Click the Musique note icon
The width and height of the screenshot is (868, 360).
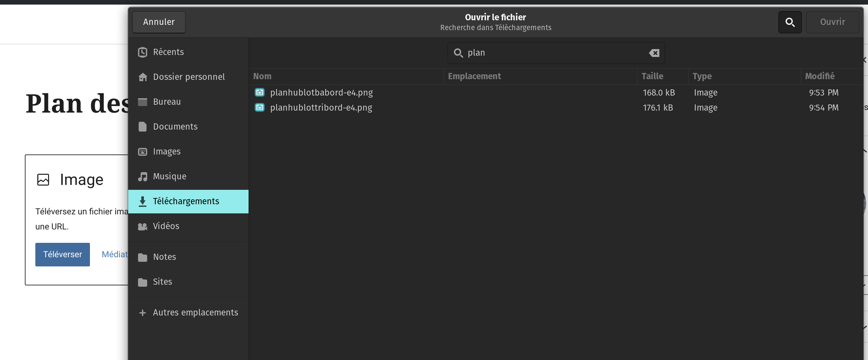click(143, 177)
